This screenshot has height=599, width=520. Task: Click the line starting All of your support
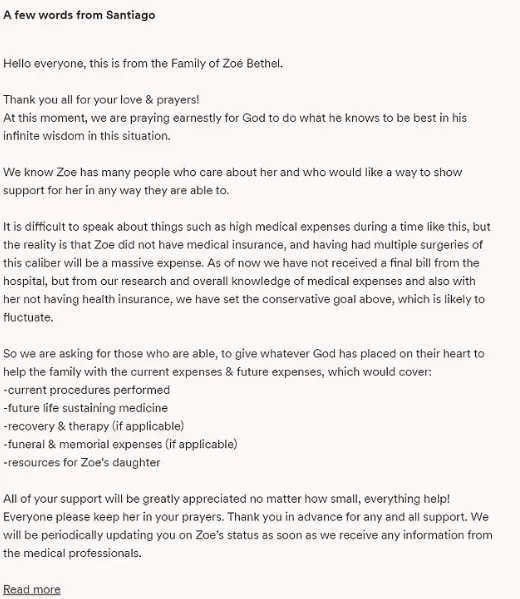227,499
